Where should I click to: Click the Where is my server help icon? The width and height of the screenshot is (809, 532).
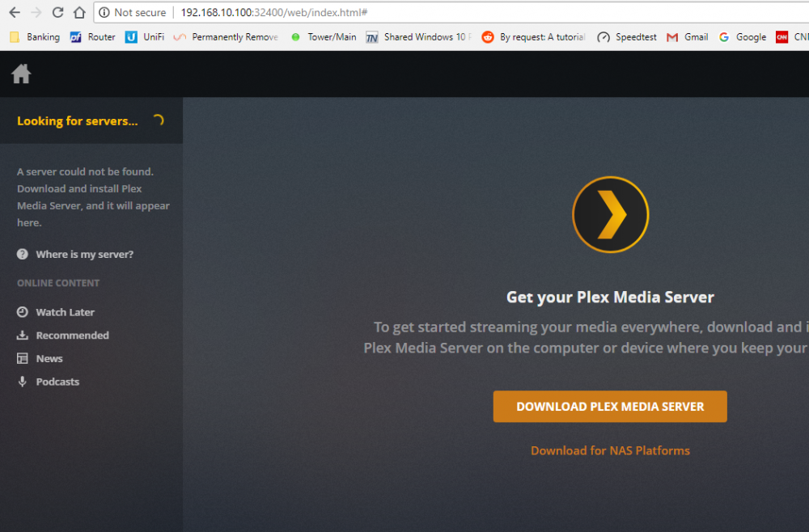point(22,254)
